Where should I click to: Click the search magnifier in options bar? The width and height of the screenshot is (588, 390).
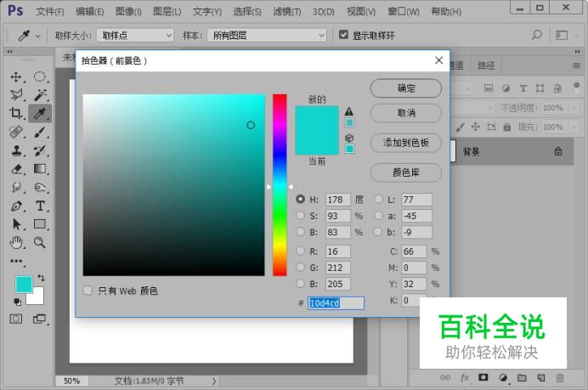pyautogui.click(x=537, y=35)
